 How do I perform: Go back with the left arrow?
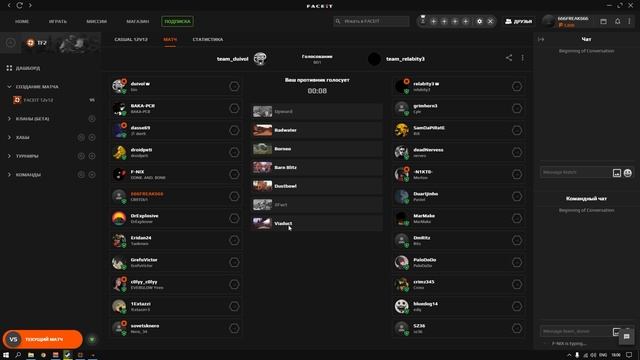pos(9,5)
